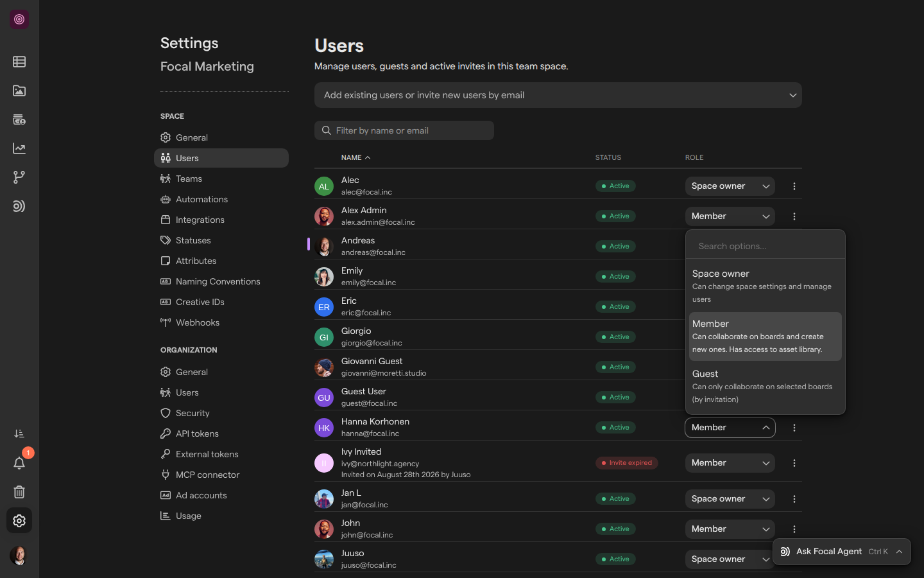The image size is (924, 578).
Task: Click the Focal logo in the sidebar
Action: click(19, 19)
